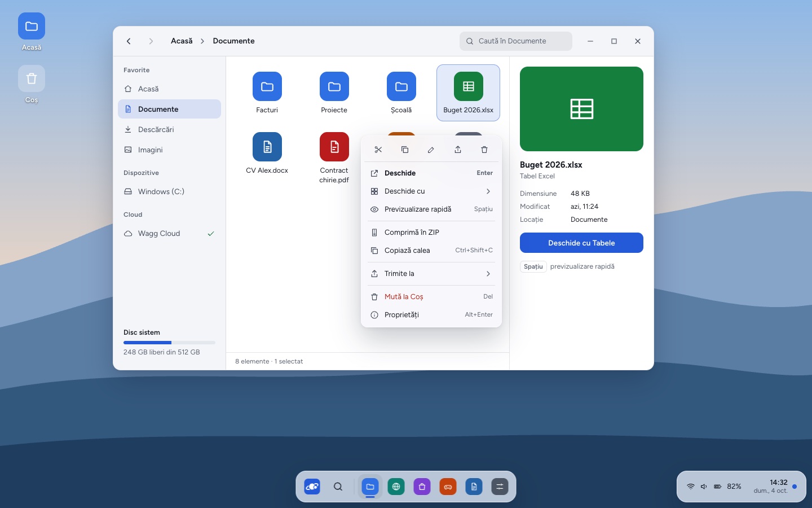Screen dimensions: 812x508
Task: Click the clock showing 14:32 in the tray
Action: click(x=779, y=483)
